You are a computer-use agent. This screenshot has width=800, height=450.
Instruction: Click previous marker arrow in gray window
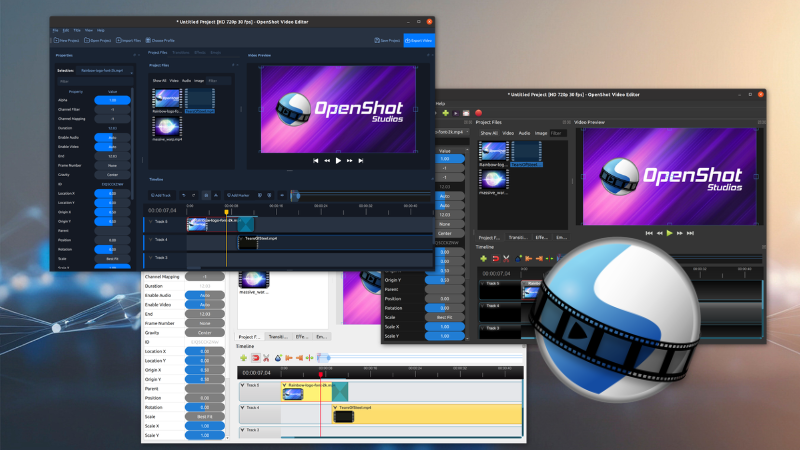coord(529,259)
